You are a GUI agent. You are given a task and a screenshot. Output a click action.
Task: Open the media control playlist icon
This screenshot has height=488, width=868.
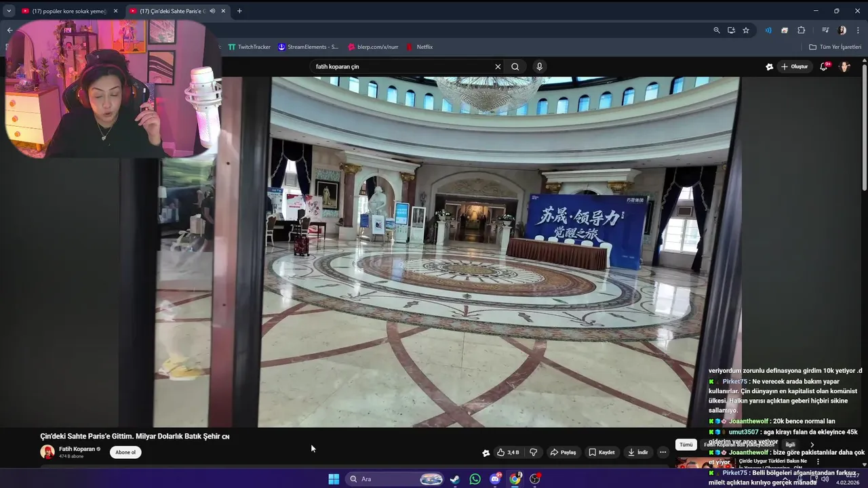tap(825, 30)
